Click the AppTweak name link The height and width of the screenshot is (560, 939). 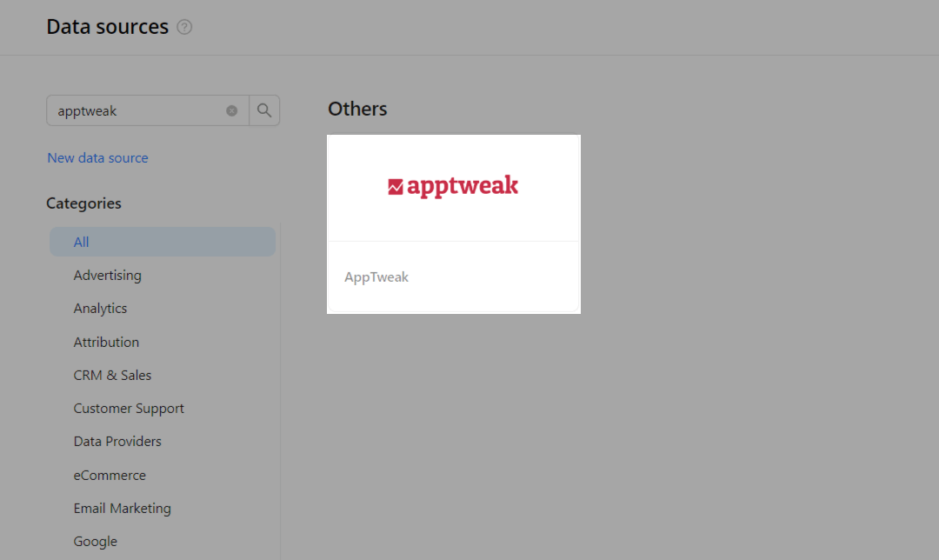376,277
